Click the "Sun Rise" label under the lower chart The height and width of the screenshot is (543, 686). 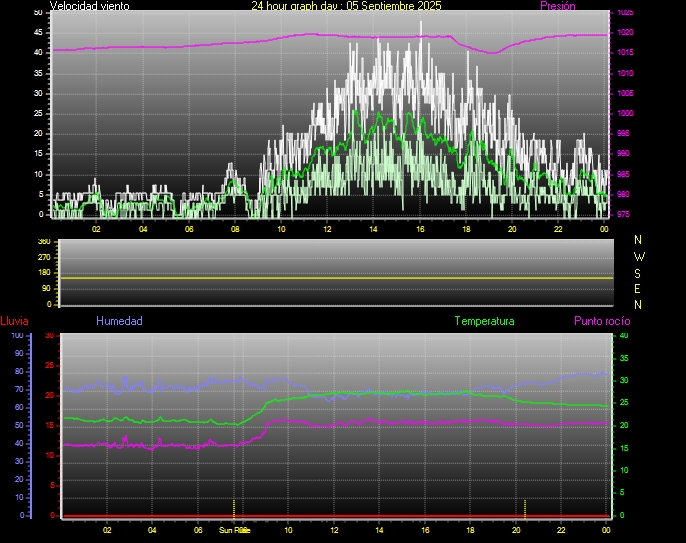coord(234,530)
